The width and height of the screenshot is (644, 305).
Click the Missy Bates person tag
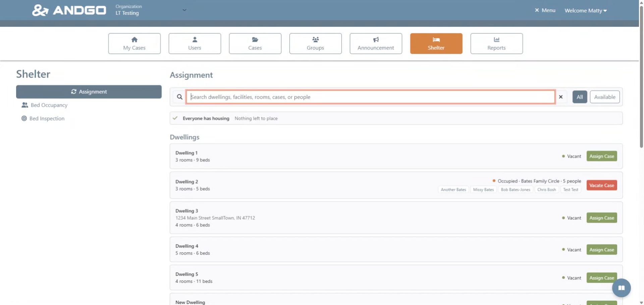[483, 190]
